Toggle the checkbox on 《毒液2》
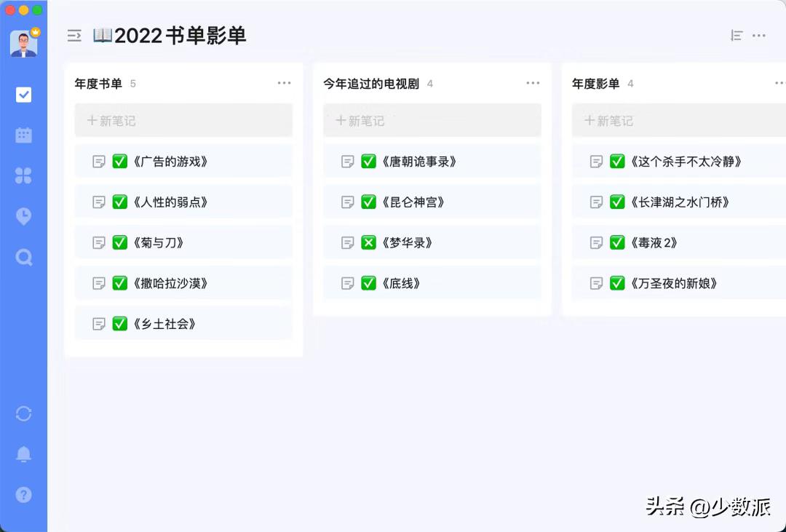Screen dimensions: 786x532 616,242
